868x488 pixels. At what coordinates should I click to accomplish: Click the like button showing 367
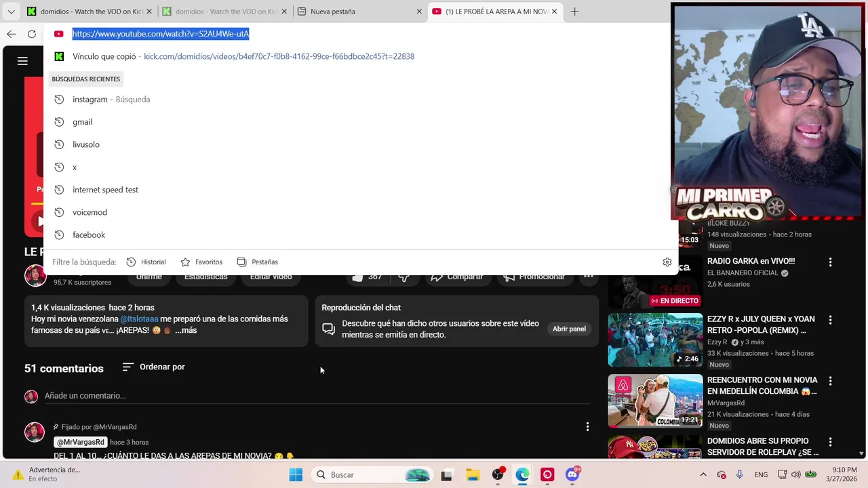[367, 277]
